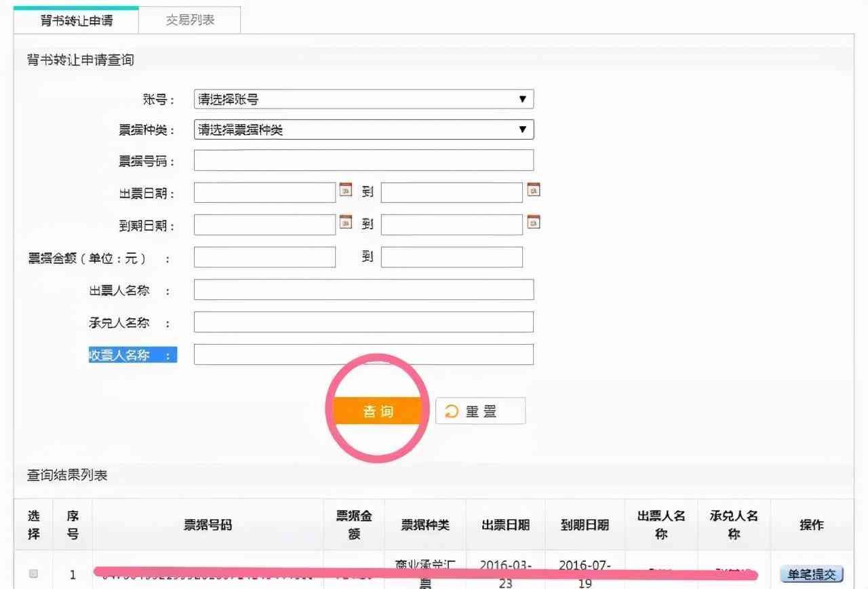Open the 票据种类 bill type dropdown
The image size is (868, 589).
click(x=363, y=129)
